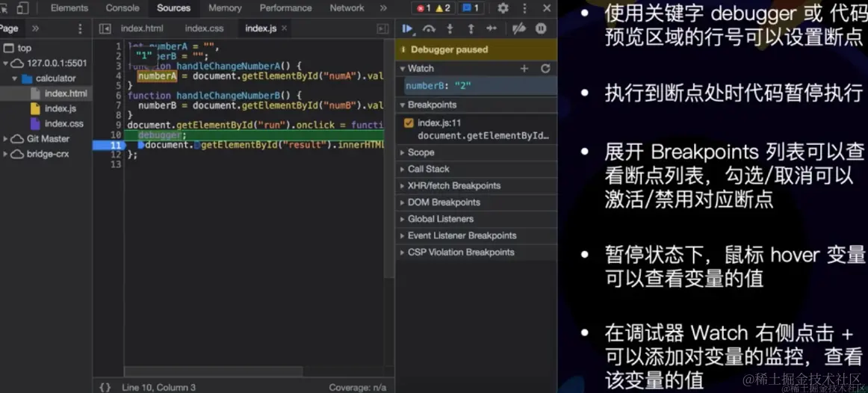This screenshot has width=868, height=393.
Task: Toggle the debugger sidebar icon beside the file tabs
Action: [382, 29]
